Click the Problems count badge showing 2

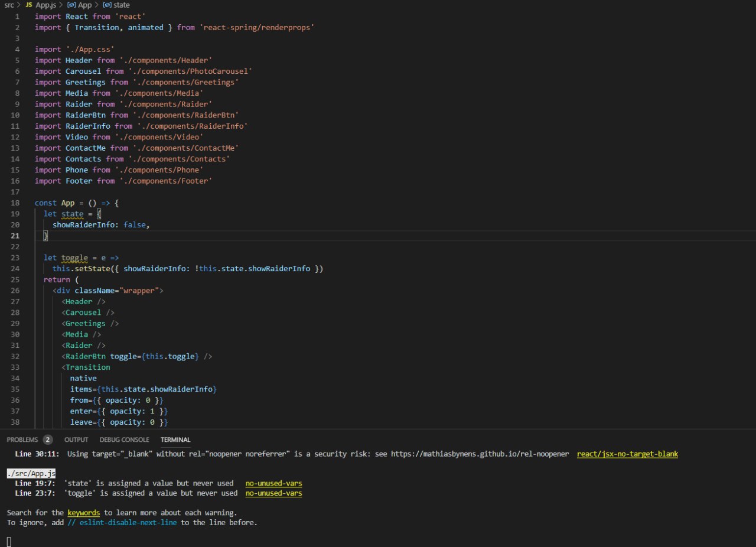(x=48, y=439)
